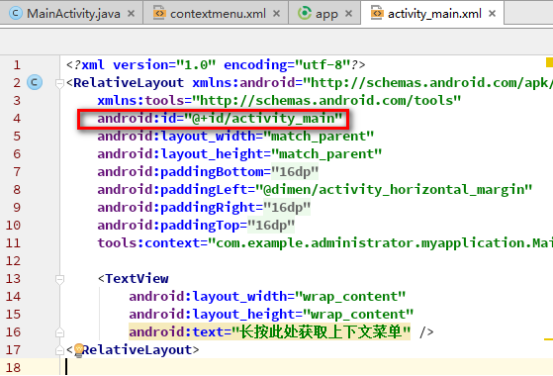Click the XML file icon on activity_main.xml tab
This screenshot has height=376, width=553.
tap(377, 13)
